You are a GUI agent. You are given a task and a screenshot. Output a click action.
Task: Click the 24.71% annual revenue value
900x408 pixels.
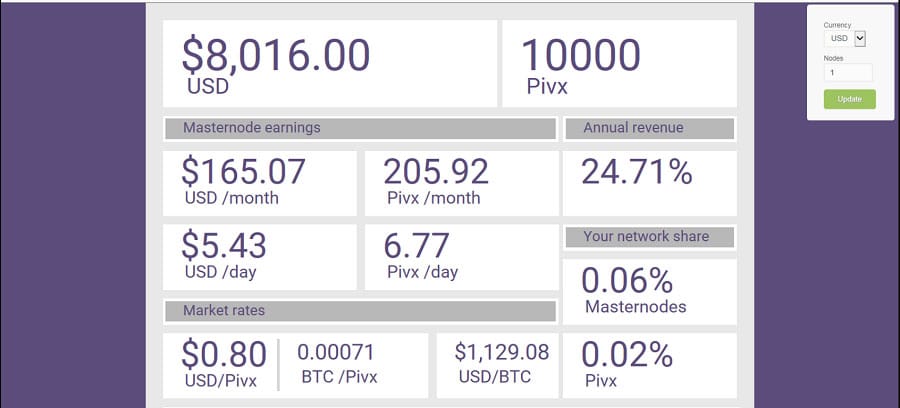[x=637, y=172]
